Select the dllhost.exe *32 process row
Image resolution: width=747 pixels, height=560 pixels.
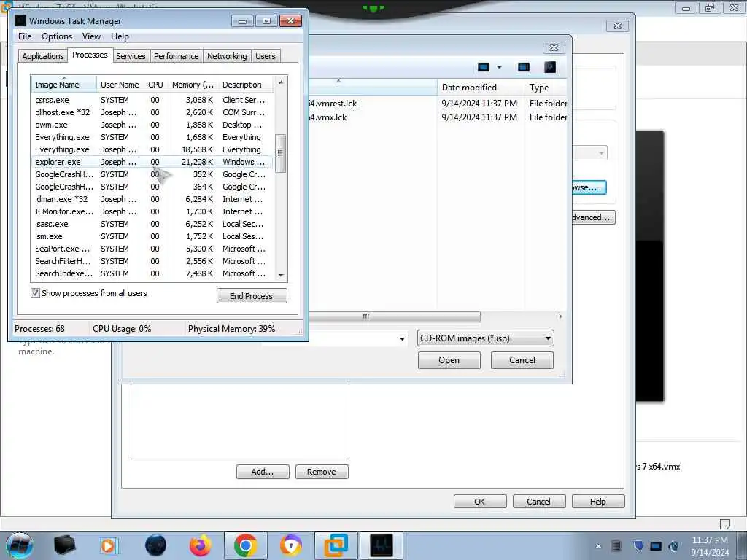pyautogui.click(x=152, y=112)
